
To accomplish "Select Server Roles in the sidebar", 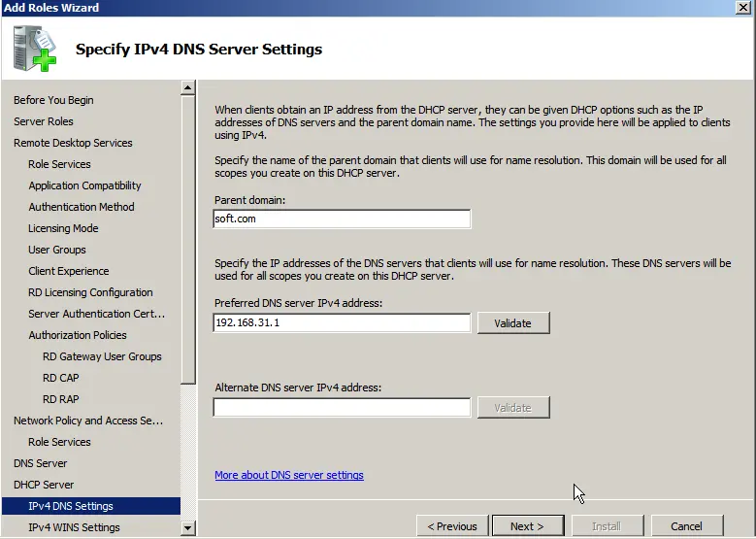I will pos(44,121).
